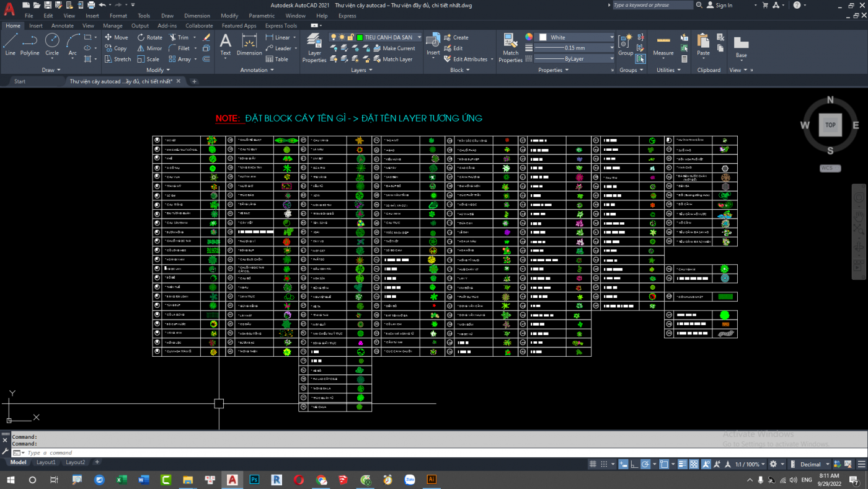Screen dimensions: 868x489
Task: Open the White object color selector
Action: 574,37
